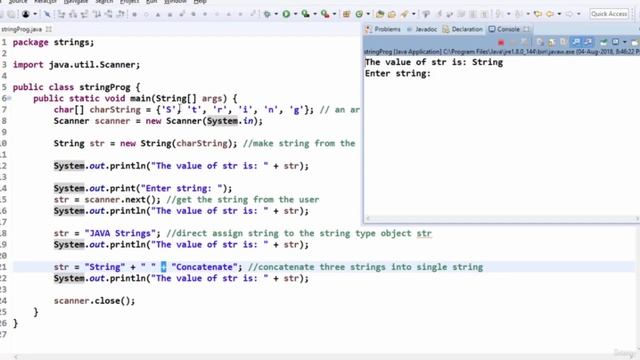Start debugging with the Debug bug icon

pos(267,14)
